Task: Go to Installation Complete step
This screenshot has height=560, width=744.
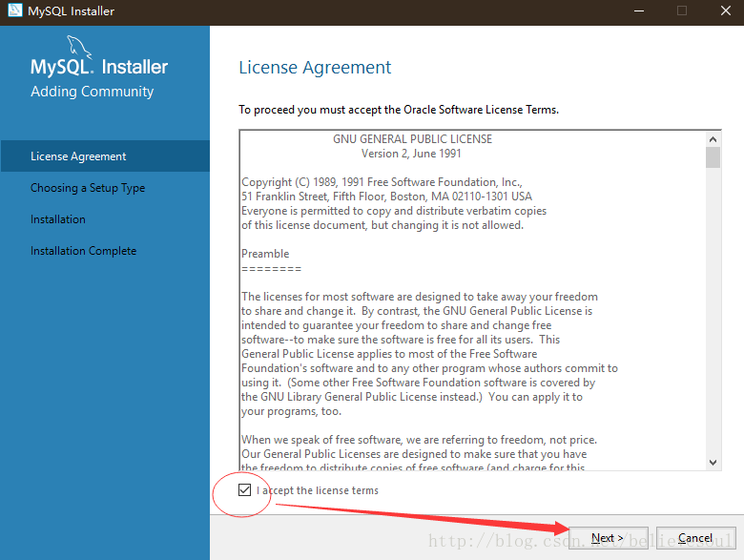Action: (x=84, y=251)
